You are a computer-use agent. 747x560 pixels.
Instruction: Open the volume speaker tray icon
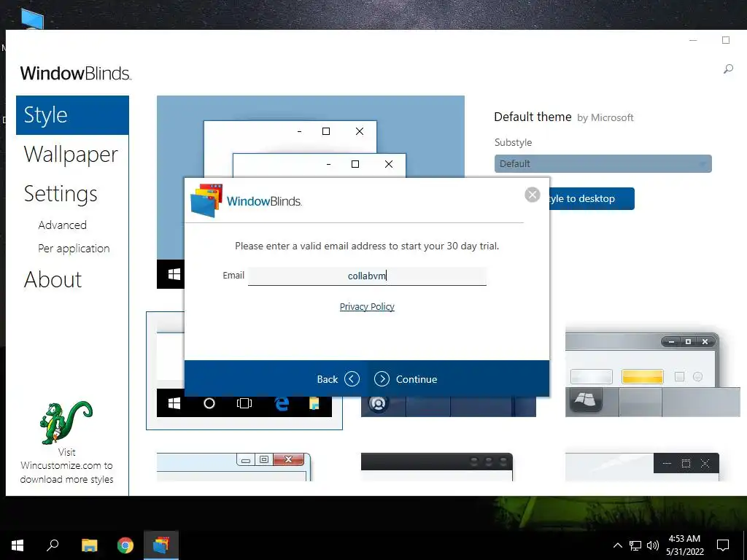pyautogui.click(x=653, y=545)
